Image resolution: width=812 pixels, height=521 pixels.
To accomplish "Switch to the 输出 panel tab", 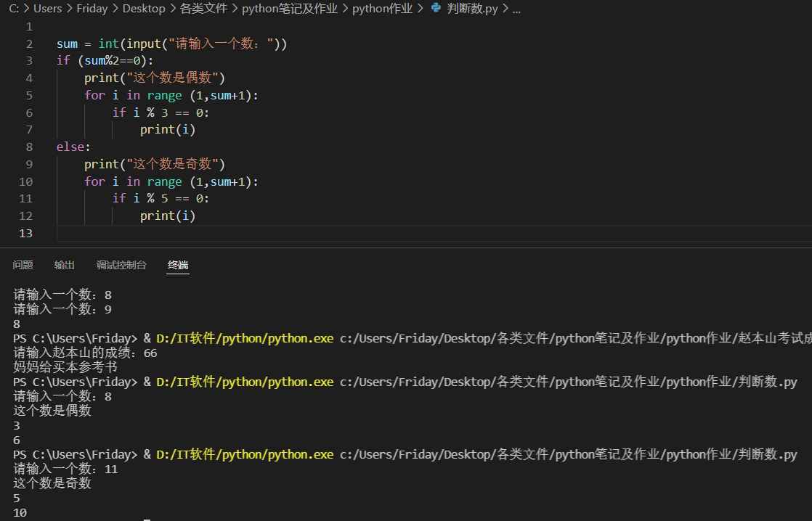I will click(64, 264).
